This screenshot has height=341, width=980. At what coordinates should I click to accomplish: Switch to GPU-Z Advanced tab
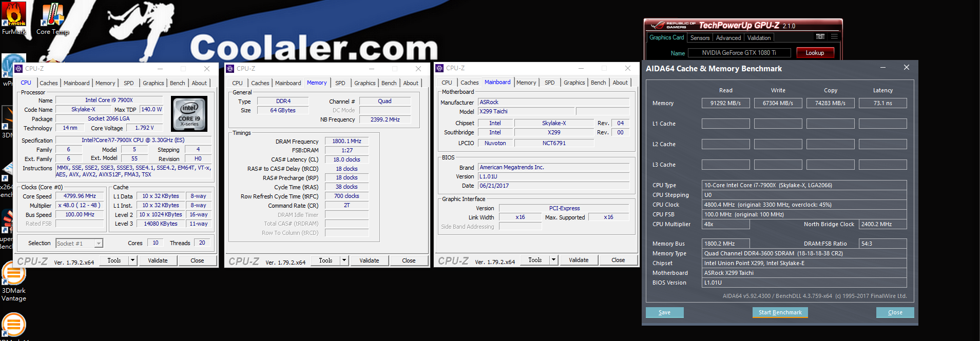[728, 38]
